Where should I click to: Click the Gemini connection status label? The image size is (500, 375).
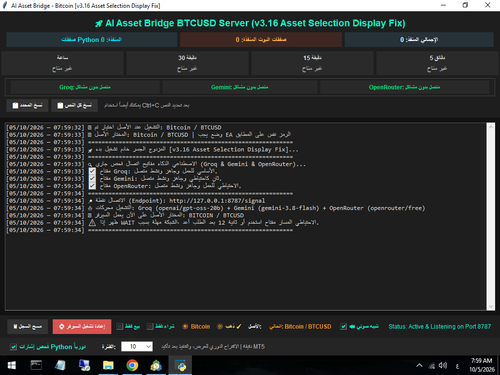[x=239, y=87]
